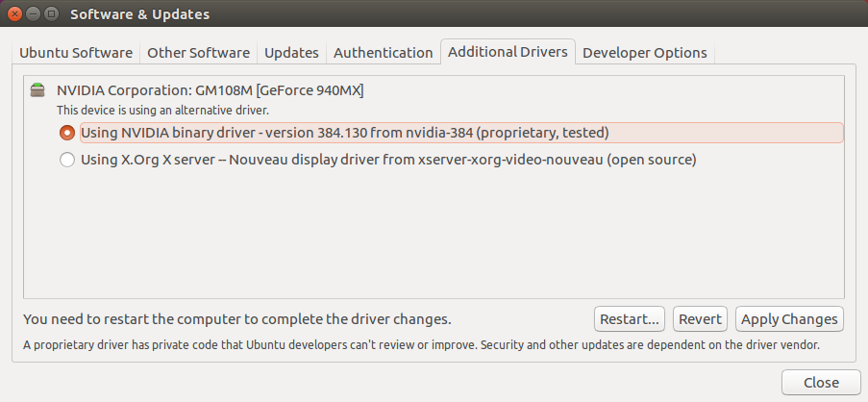Viewport: 868px width, 402px height.
Task: Click empty space in the driver list
Action: 434,233
